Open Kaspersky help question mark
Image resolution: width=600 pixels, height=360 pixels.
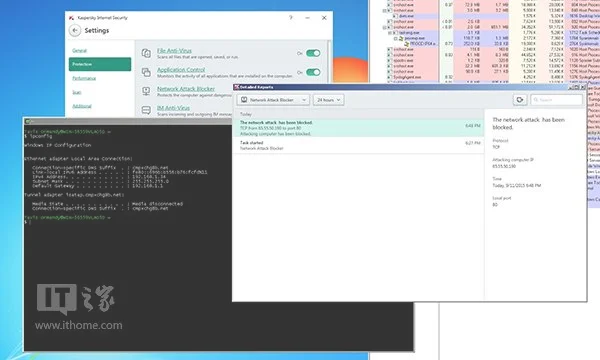(291, 18)
